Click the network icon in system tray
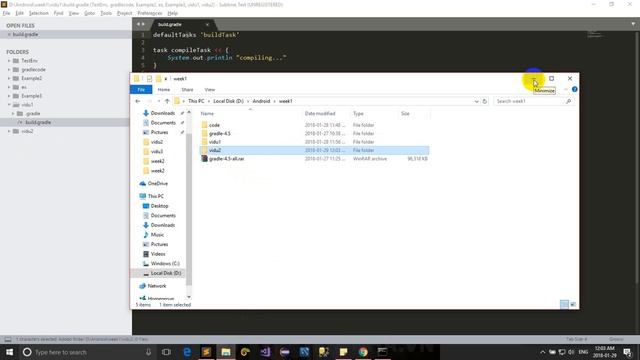 coord(562,352)
